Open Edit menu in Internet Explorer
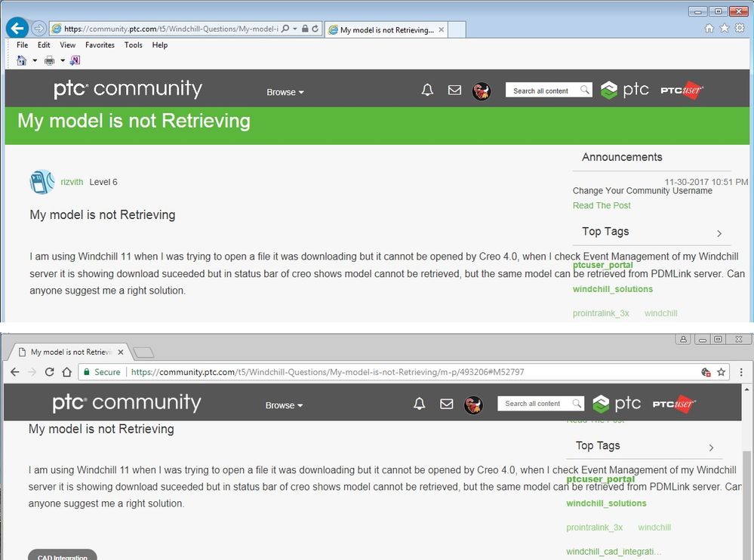The image size is (754, 560). pyautogui.click(x=44, y=45)
